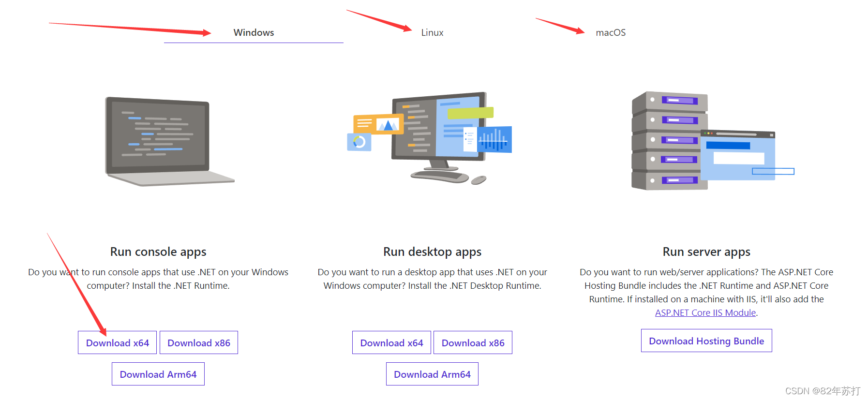Click the web/server applications description paragraph
The image size is (868, 400).
[x=706, y=292]
